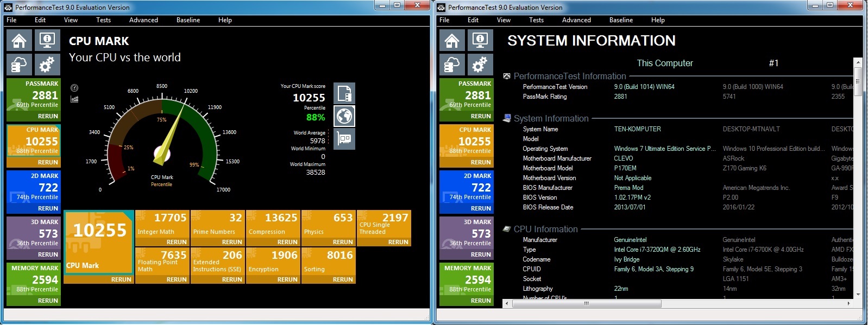Click the save results document icon

[344, 93]
